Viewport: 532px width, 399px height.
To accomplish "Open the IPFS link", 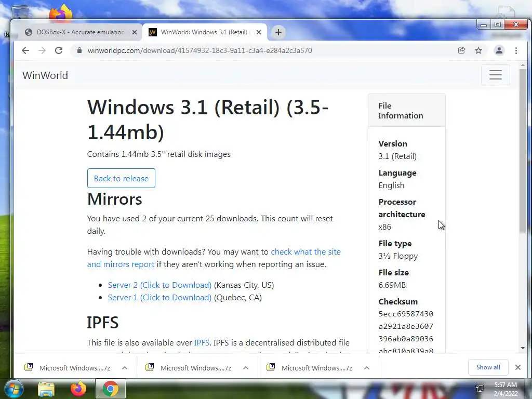I will 202,343.
